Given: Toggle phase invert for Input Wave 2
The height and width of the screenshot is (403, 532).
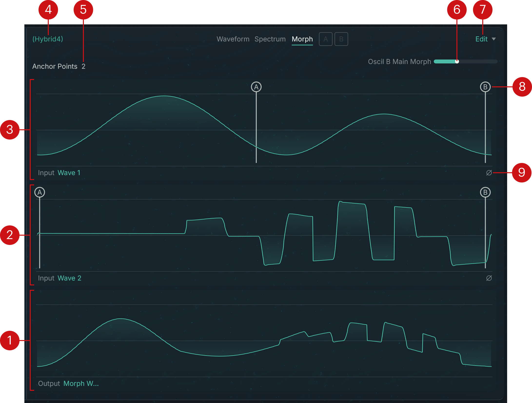Looking at the screenshot, I should tap(489, 278).
